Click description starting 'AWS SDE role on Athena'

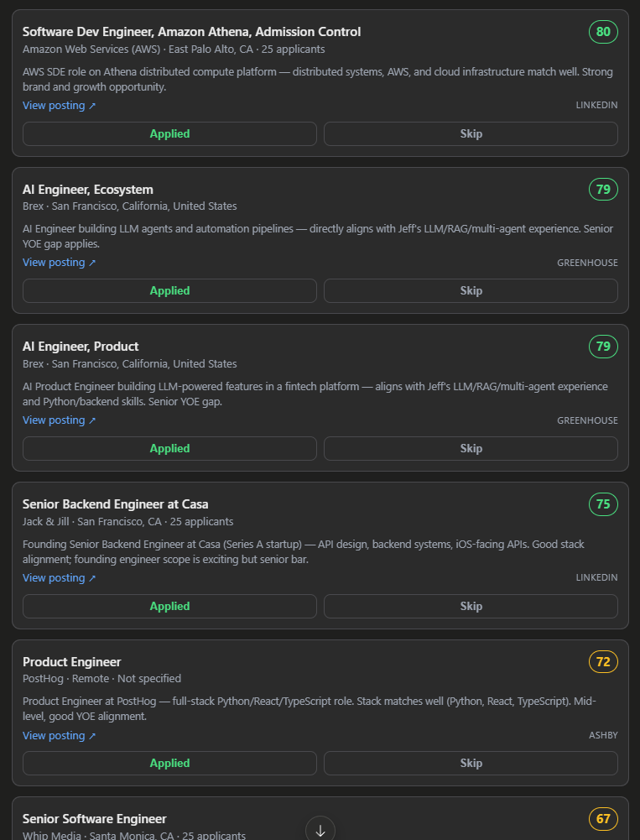[318, 79]
